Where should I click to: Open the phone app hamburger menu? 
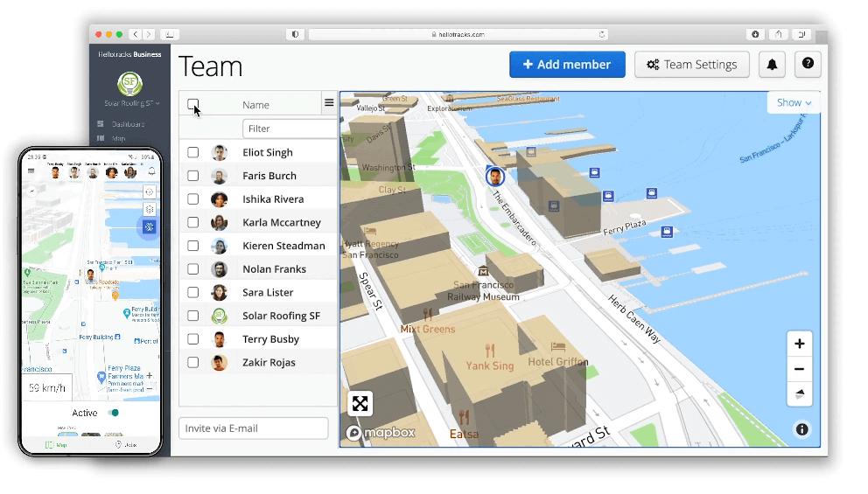click(31, 171)
